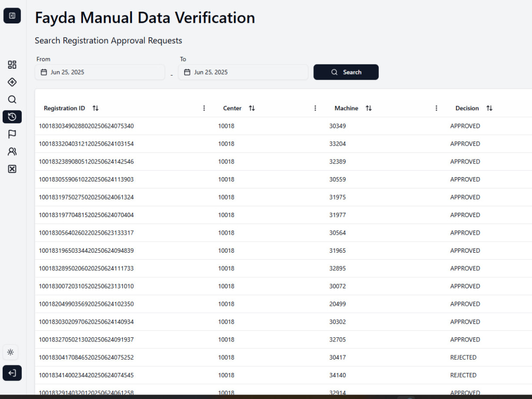
Task: Click REJECTED decision for machine 30417
Action: 463,358
